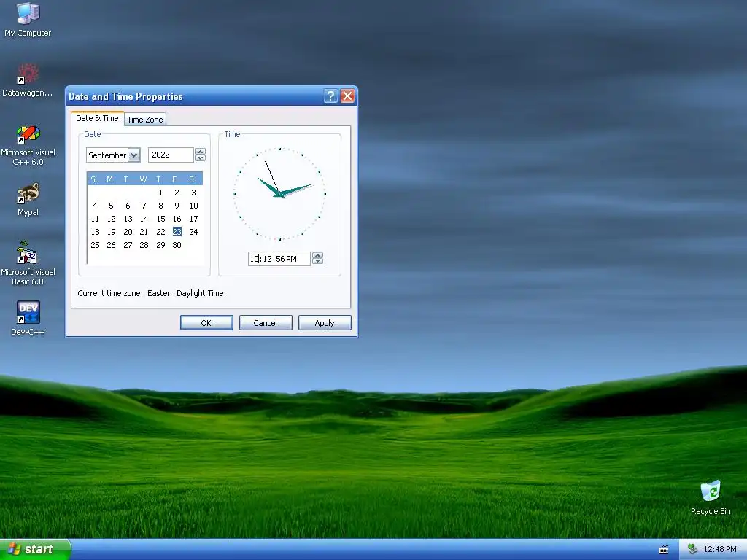Click OK to confirm date and time

206,322
